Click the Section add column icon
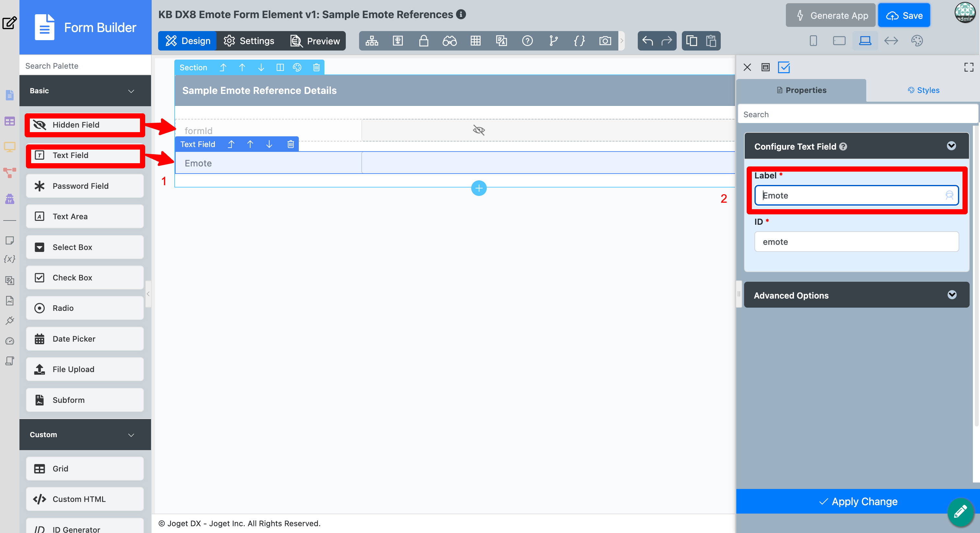 pos(280,67)
